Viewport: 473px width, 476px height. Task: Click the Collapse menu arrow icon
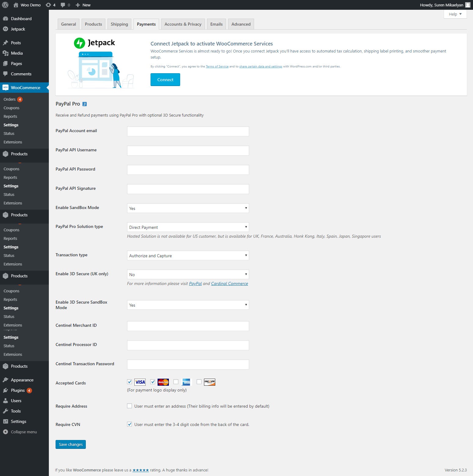click(x=5, y=432)
